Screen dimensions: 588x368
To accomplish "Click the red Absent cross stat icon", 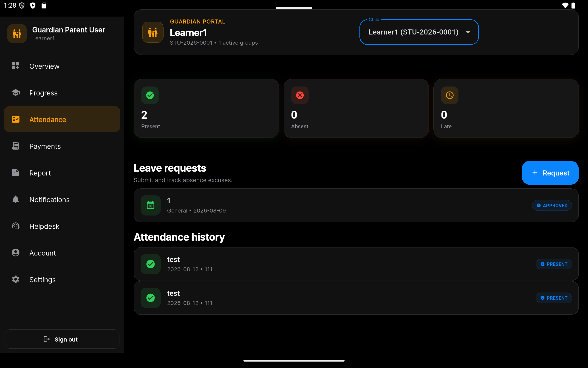I will click(300, 95).
